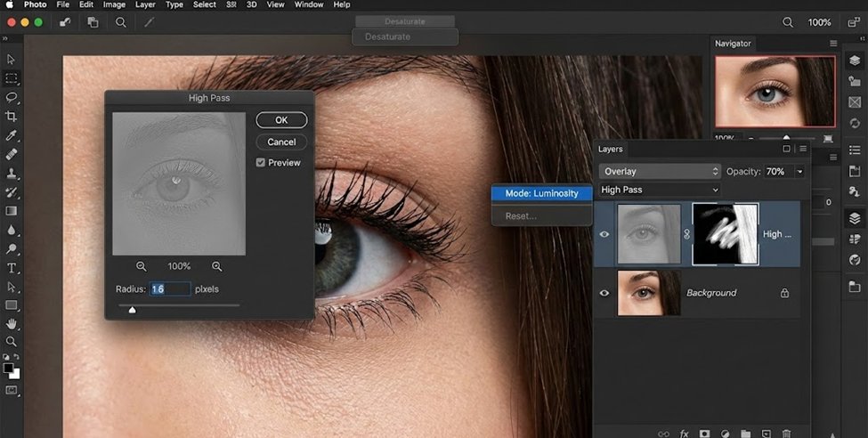Select the Rectangle shape tool
868x438 pixels.
11,305
